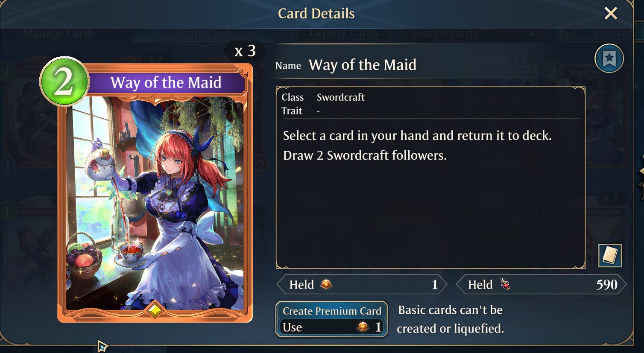The height and width of the screenshot is (353, 644).
Task: Click the x 3 card count badge
Action: pyautogui.click(x=245, y=51)
